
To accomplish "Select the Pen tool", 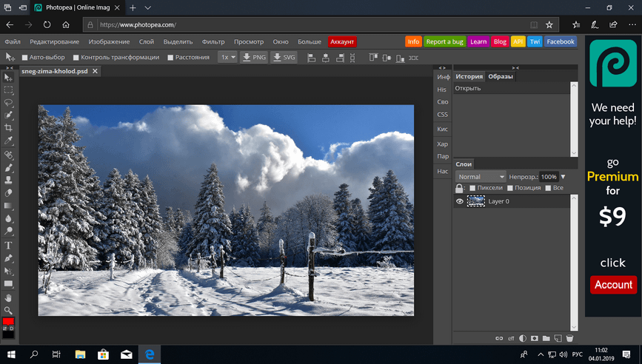I will point(8,258).
